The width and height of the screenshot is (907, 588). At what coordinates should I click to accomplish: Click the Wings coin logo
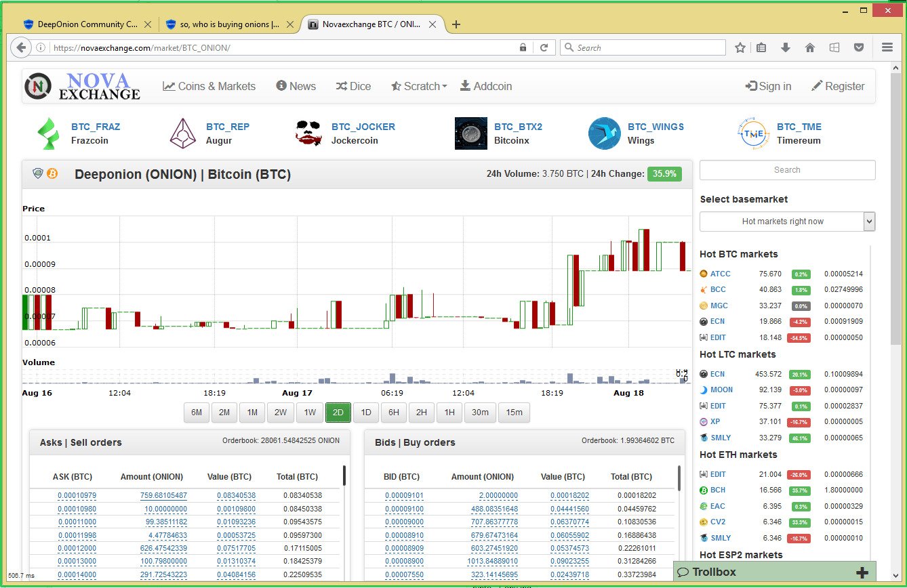pyautogui.click(x=605, y=133)
